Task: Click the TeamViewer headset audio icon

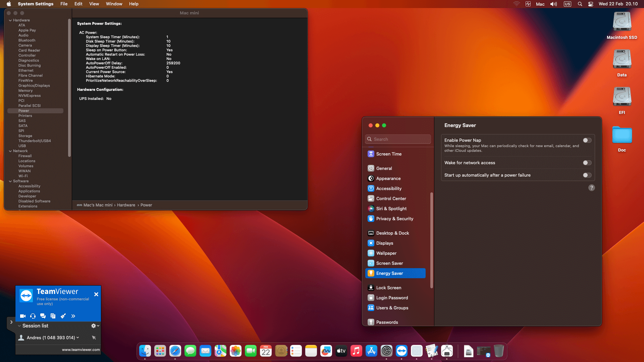Action: pyautogui.click(x=33, y=316)
